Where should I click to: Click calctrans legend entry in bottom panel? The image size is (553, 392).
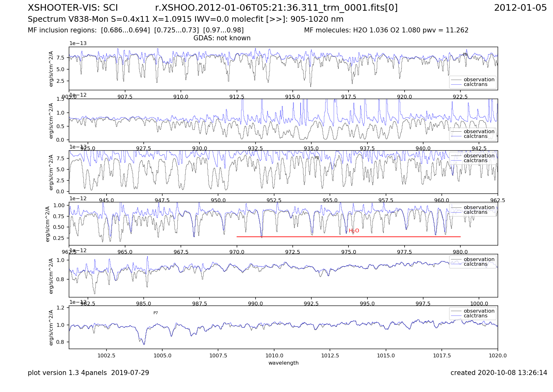(475, 316)
